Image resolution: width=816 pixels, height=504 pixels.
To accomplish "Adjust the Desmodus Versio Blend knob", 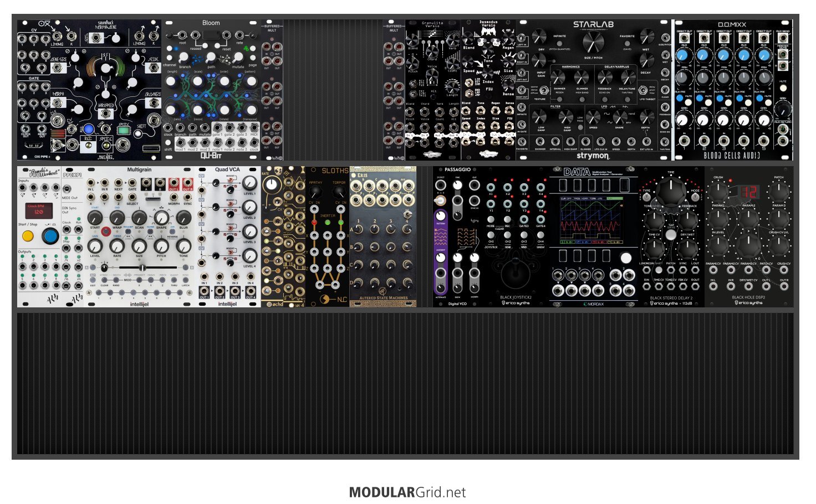I will (469, 39).
